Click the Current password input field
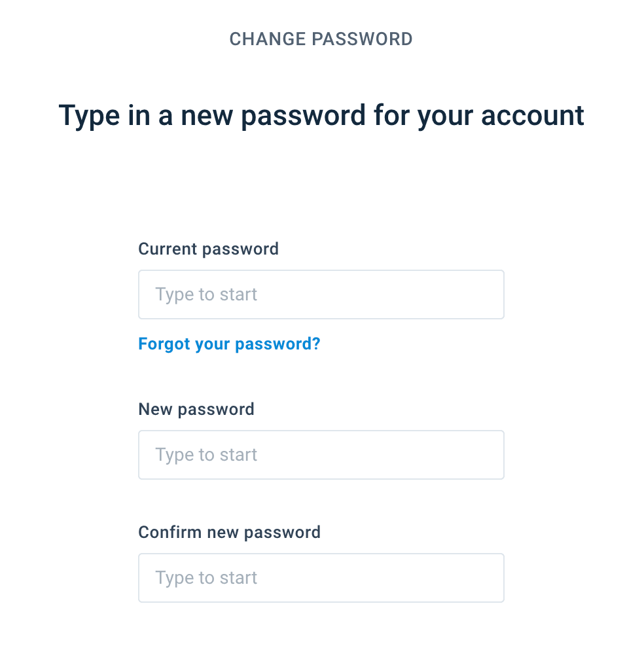Viewport: 644px width, 661px height. tap(321, 295)
